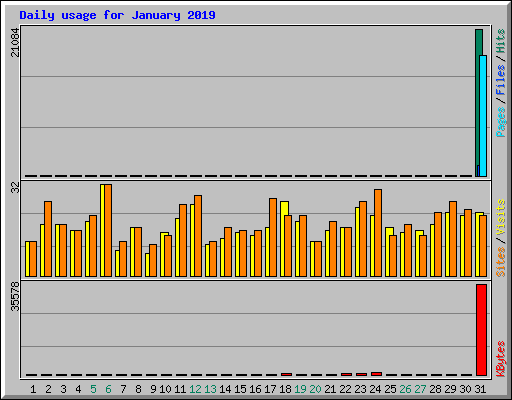Click day label 10 on the x-axis

point(165,389)
